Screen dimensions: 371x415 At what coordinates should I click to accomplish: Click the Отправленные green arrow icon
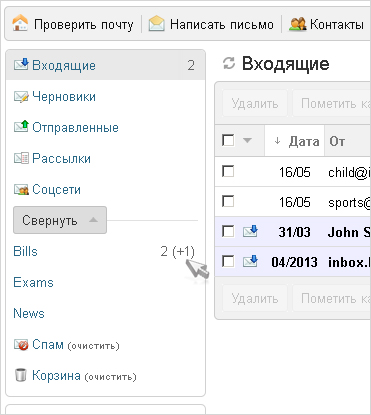point(21,127)
